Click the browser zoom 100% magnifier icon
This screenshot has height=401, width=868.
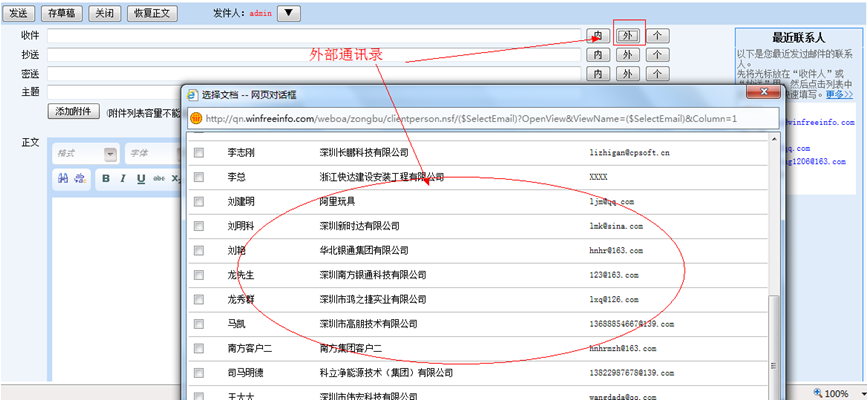point(818,393)
